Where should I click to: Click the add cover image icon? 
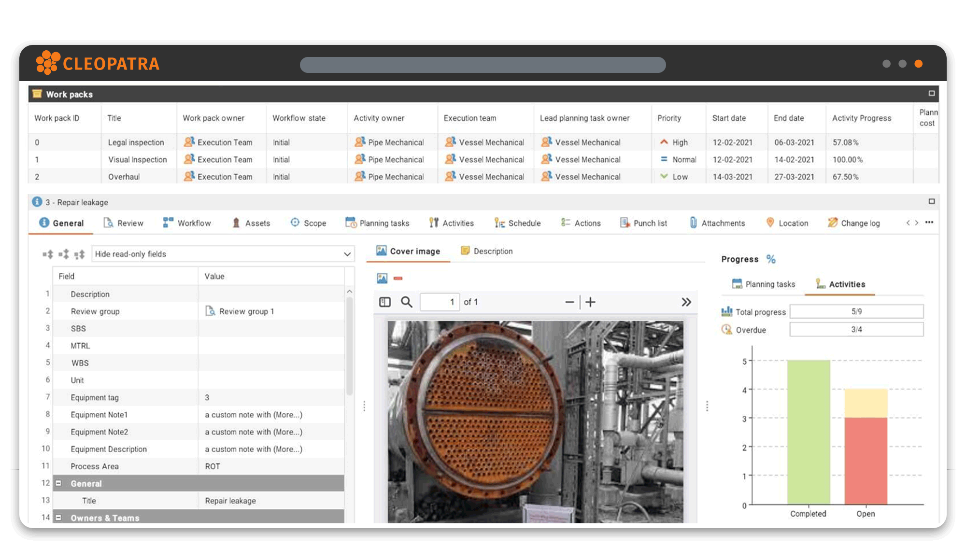[x=382, y=279]
